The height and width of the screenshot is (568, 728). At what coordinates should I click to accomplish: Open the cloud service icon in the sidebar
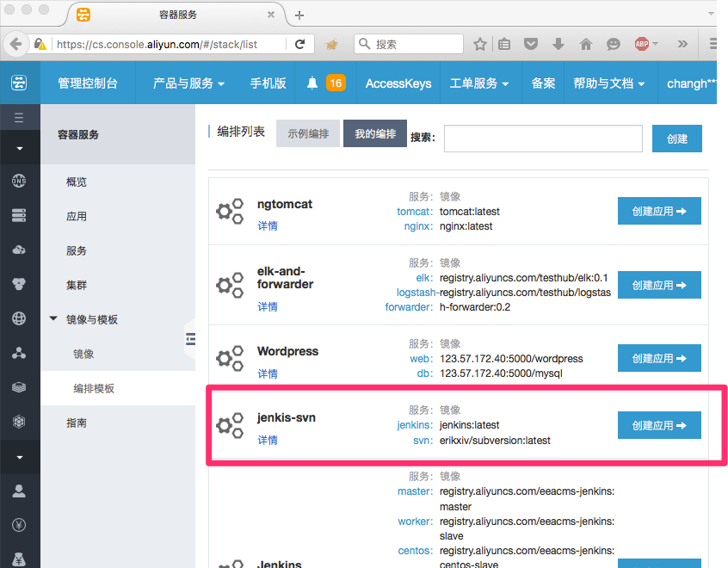coord(19,250)
